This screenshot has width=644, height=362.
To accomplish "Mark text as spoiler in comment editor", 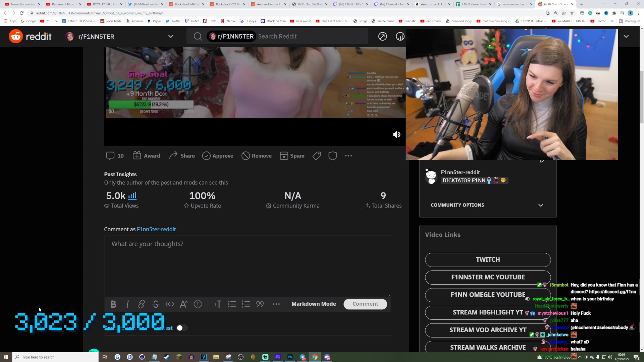I will (x=198, y=304).
